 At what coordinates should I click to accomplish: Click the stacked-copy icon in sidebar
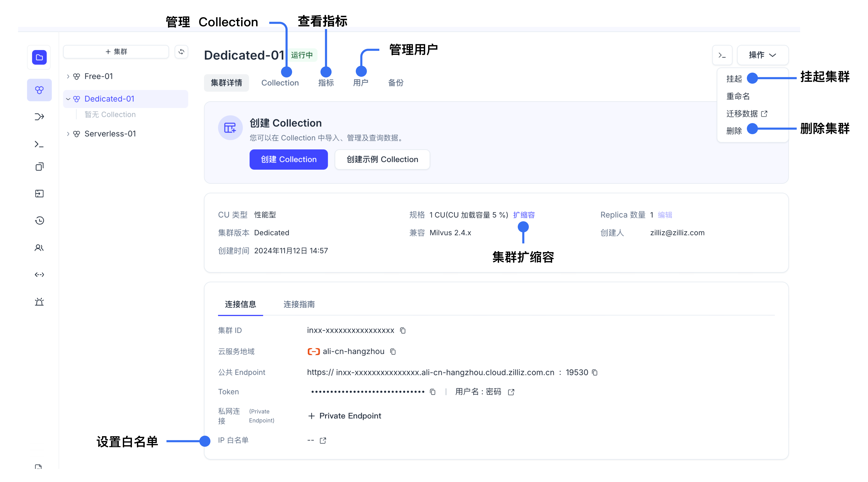click(39, 167)
